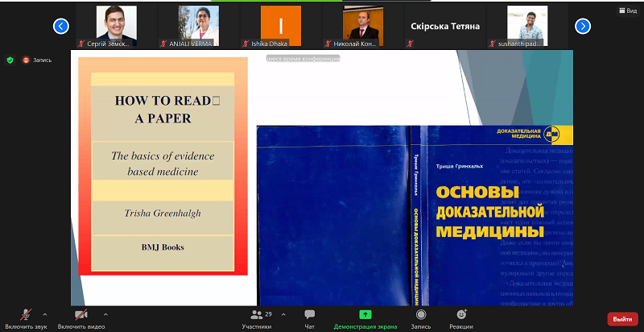Select Сергій Земск participant thumbnail
This screenshot has height=332, width=644.
[117, 26]
